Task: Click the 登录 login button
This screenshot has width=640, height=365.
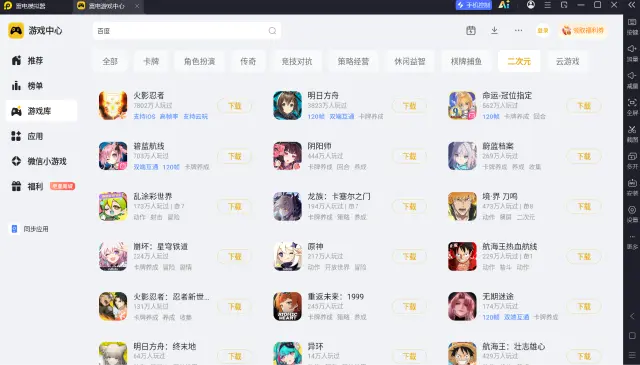Action: [542, 31]
